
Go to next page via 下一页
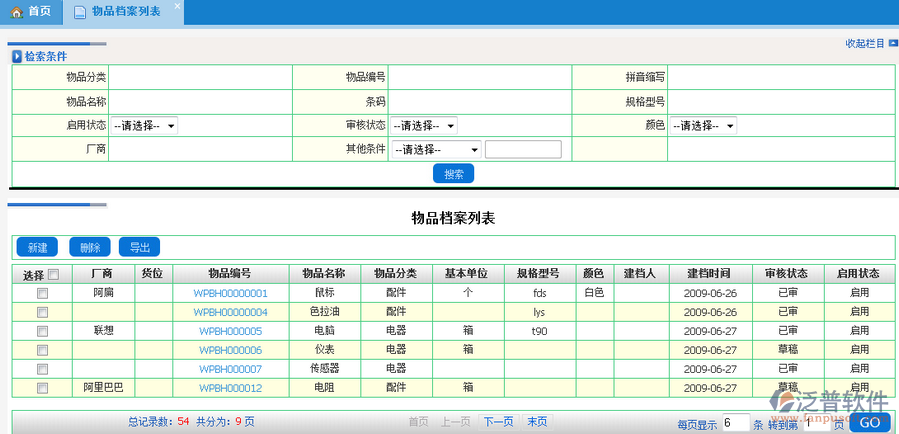point(498,422)
